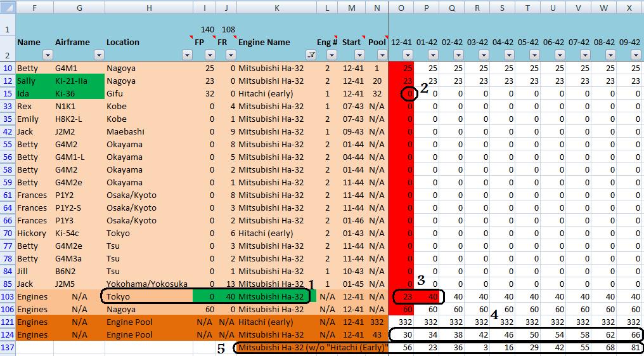The width and height of the screenshot is (644, 356).
Task: Click the FP value 60 in Nagoya row 106
Action: pos(204,309)
